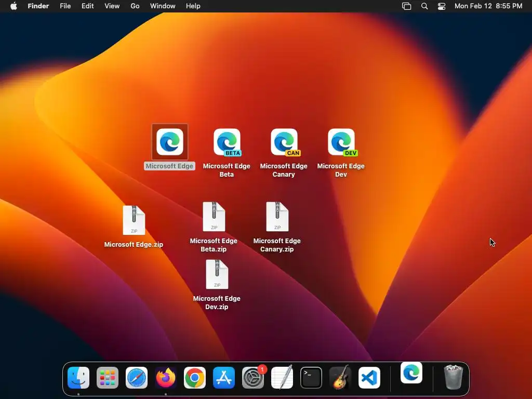Select the Microsoft Edge Dev.zip archive

click(x=217, y=274)
